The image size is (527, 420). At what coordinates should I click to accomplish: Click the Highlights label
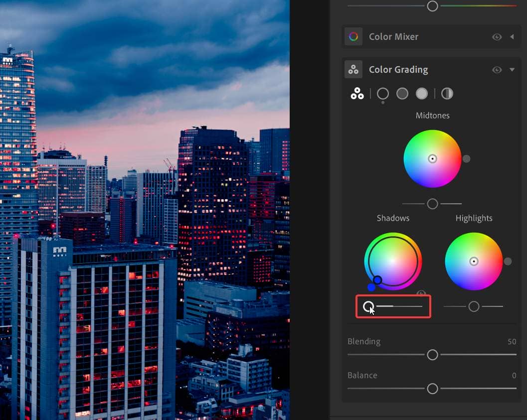click(474, 218)
